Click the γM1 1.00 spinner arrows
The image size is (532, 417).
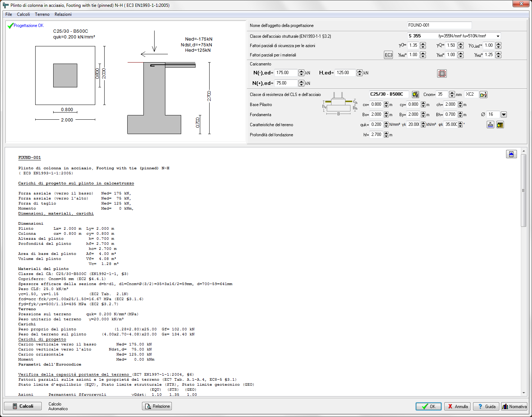(460, 55)
